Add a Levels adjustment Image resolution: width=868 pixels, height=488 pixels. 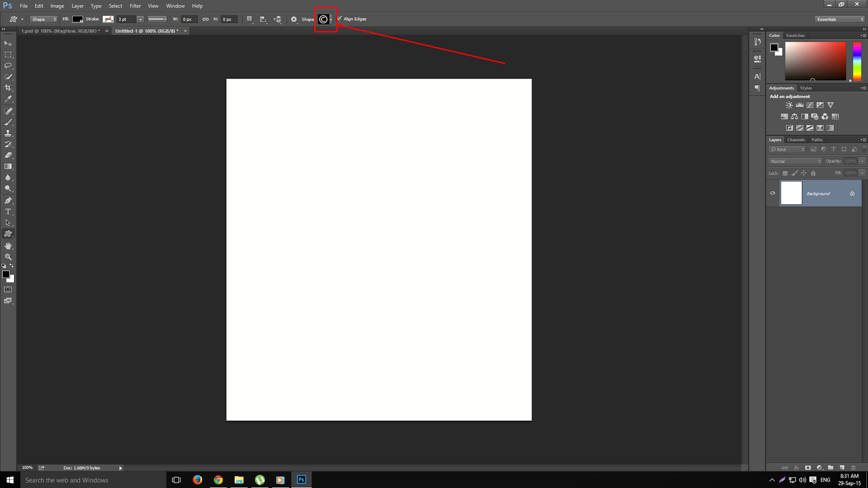(800, 105)
